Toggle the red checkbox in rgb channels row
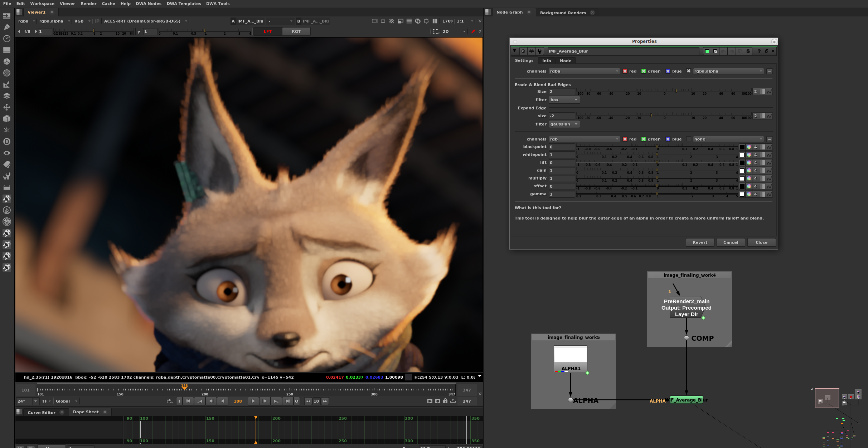The height and width of the screenshot is (448, 868). tap(625, 139)
